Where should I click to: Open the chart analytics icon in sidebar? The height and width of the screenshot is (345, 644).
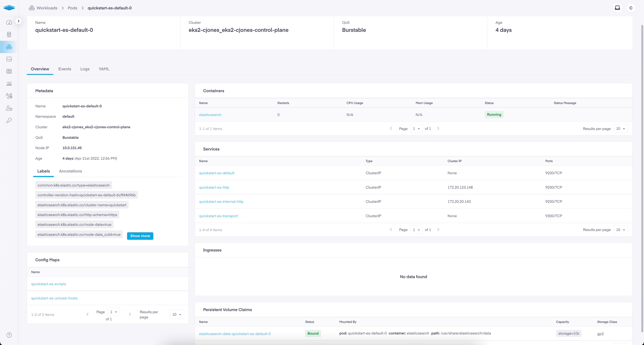pyautogui.click(x=9, y=84)
